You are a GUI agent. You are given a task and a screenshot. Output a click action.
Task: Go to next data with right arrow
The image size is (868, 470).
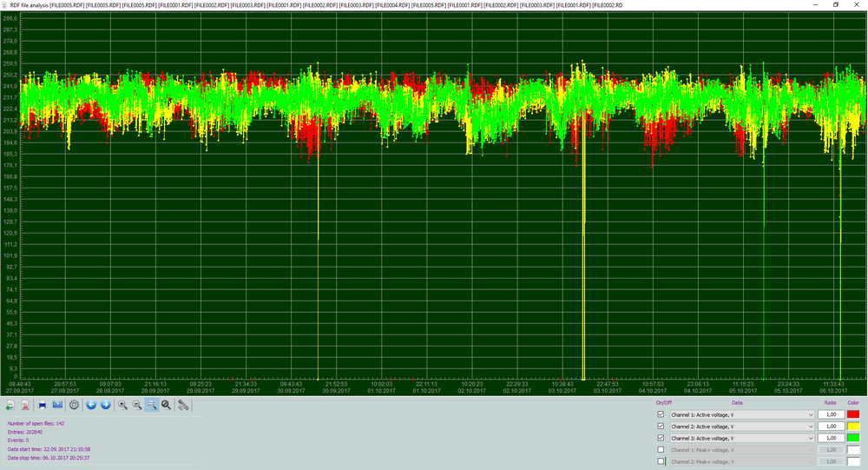[105, 405]
